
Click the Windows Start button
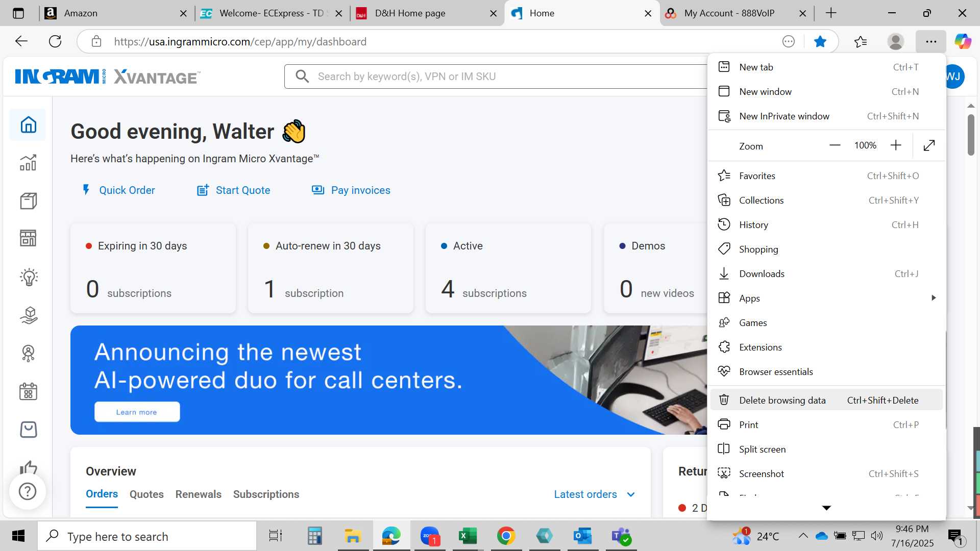(18, 536)
